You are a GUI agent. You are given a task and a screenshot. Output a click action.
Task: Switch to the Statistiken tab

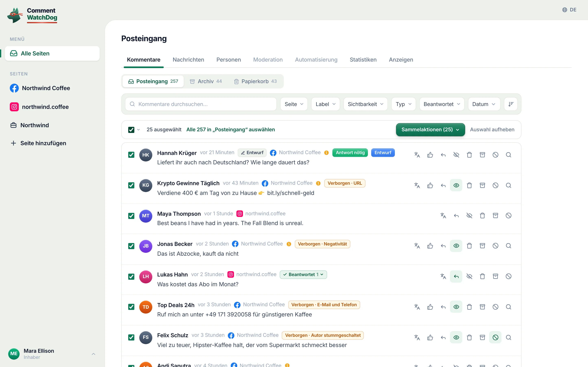point(363,60)
